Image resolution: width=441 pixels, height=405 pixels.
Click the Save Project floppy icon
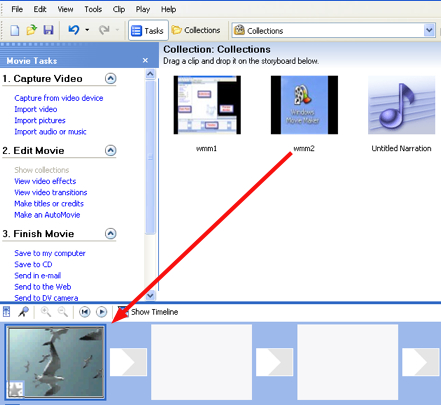48,30
